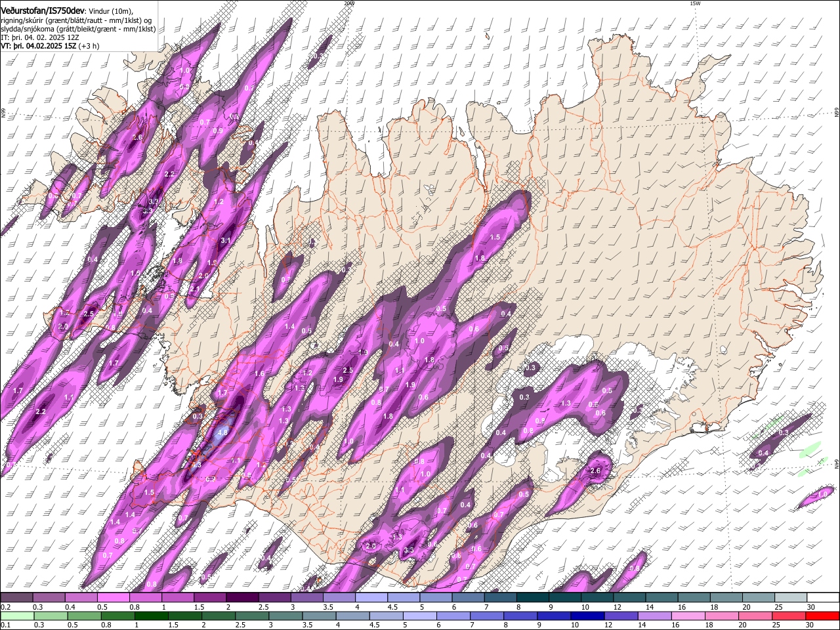Click the Veðurstofan/IS750dev title text

(x=43, y=10)
